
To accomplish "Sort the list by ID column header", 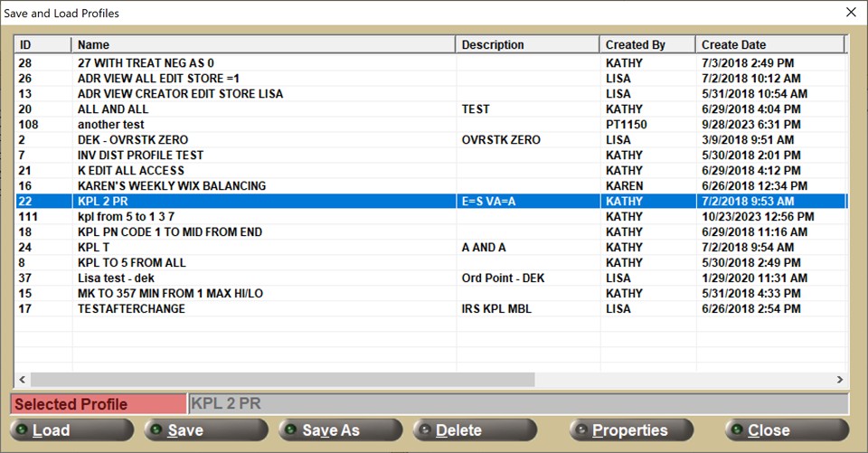I will [42, 44].
